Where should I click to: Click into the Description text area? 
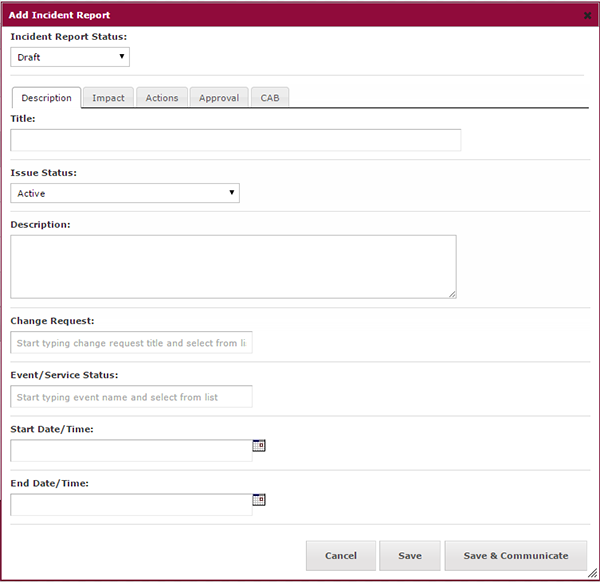tap(233, 267)
